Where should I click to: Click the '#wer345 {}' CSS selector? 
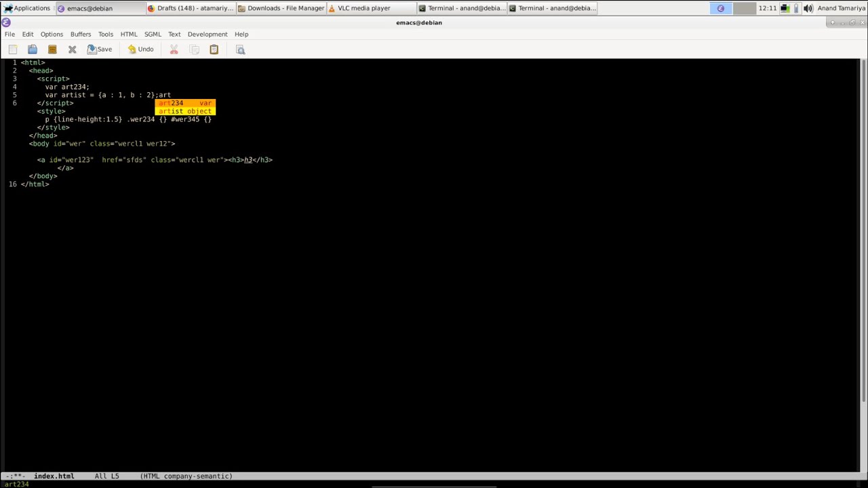[x=191, y=119]
